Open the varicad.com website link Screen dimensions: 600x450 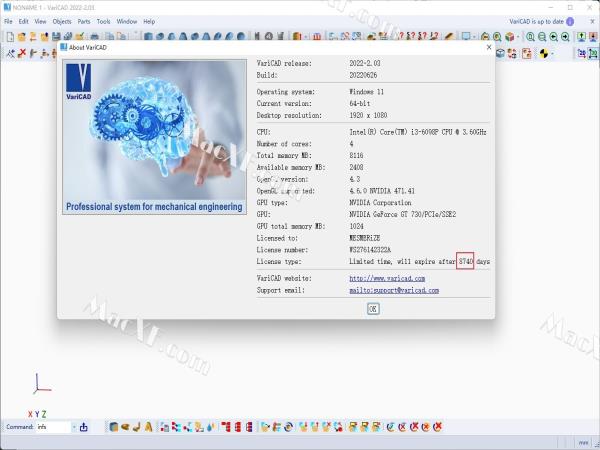click(387, 278)
